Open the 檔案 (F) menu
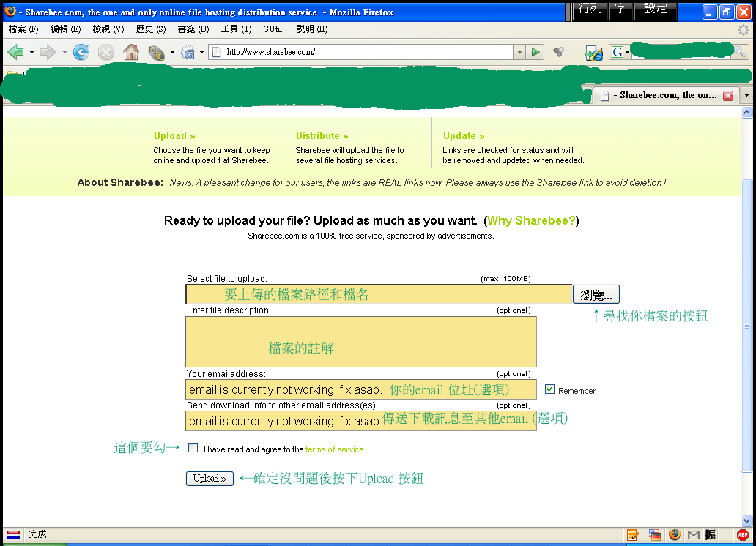This screenshot has height=546, width=756. pos(23,29)
